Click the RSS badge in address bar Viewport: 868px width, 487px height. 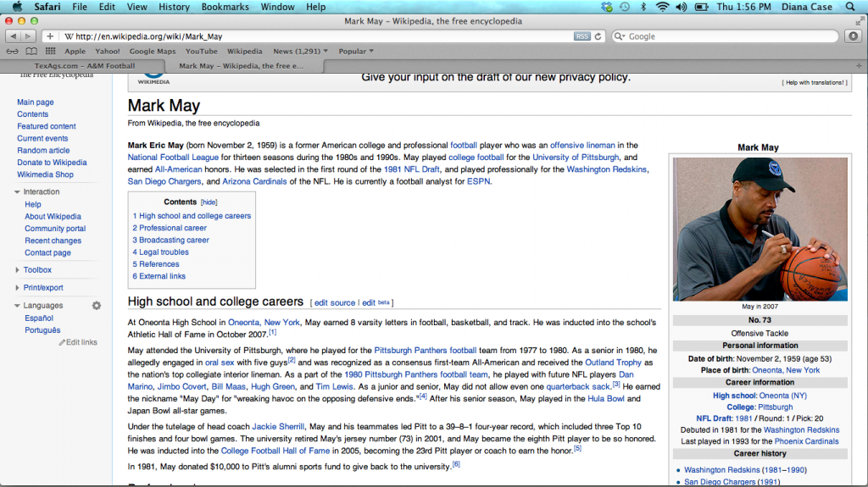point(581,36)
